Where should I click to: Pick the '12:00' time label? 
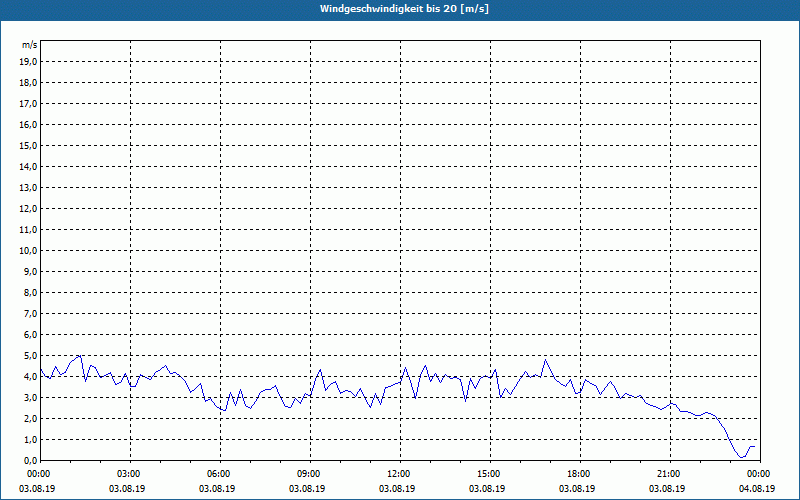pos(399,474)
